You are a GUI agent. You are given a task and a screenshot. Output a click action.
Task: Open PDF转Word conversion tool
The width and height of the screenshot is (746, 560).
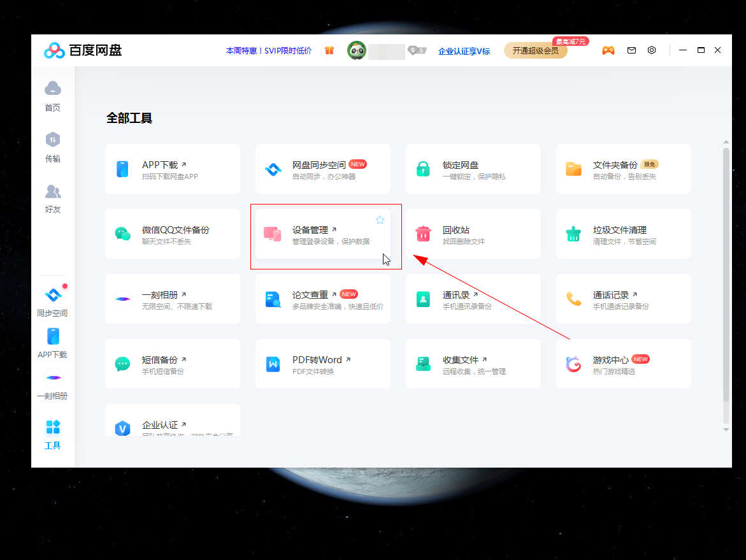323,364
